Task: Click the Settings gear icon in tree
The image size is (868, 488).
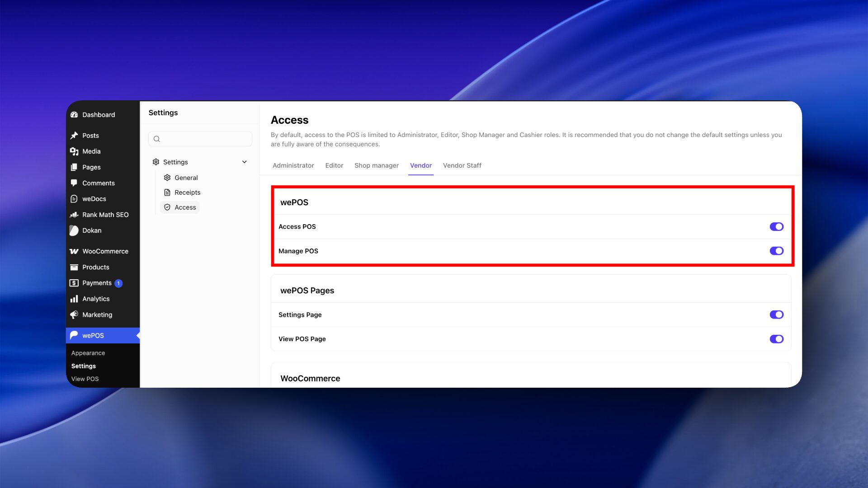Action: (156, 162)
